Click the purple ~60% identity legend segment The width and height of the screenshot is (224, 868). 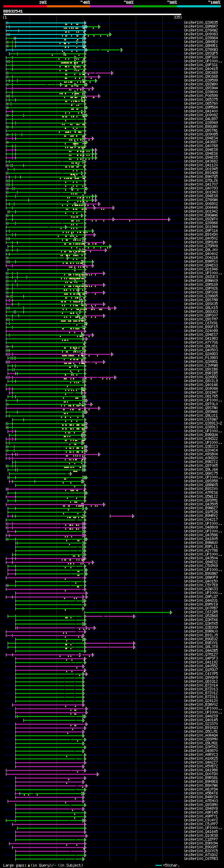[112, 6]
